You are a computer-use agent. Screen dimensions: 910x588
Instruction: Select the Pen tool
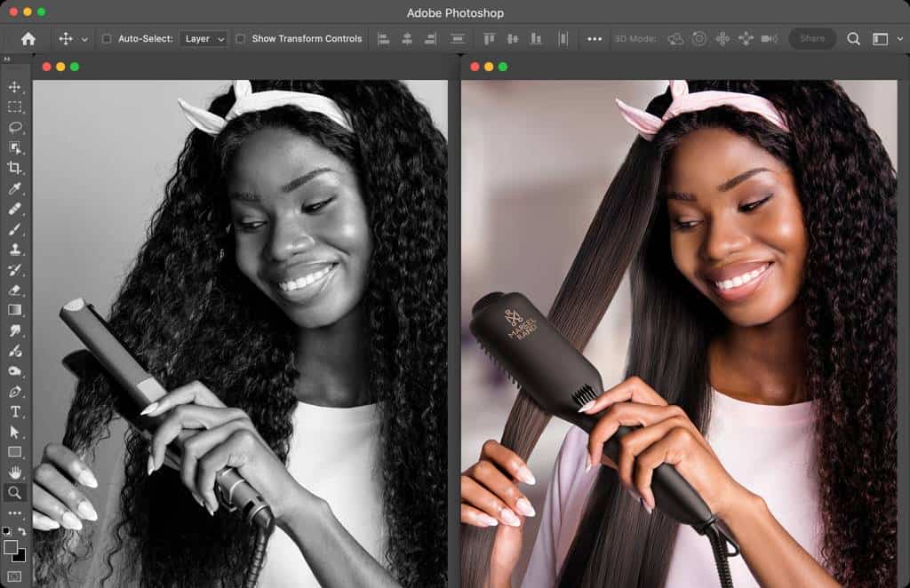coord(14,392)
